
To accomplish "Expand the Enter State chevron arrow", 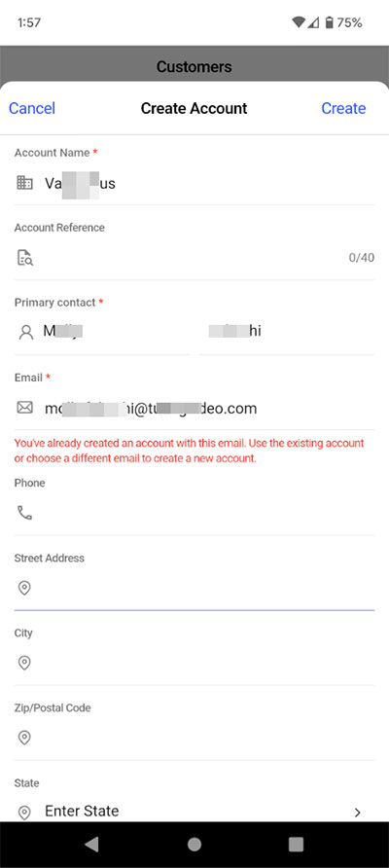I will (358, 813).
